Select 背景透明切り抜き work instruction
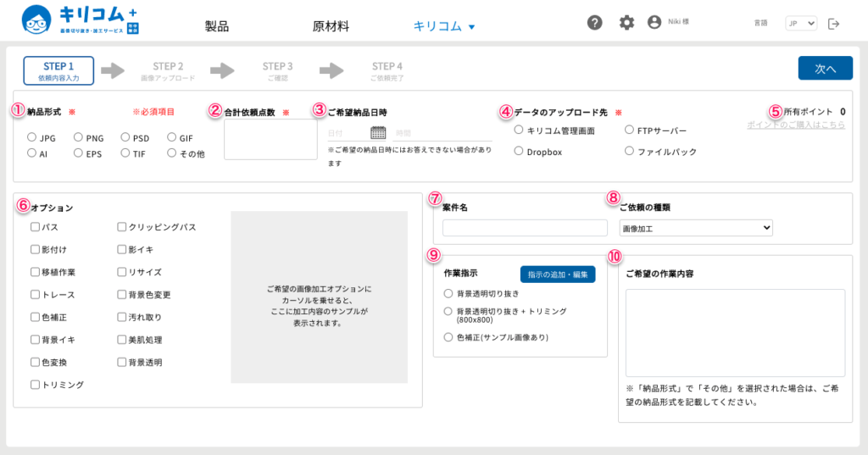This screenshot has height=455, width=868. click(x=448, y=293)
